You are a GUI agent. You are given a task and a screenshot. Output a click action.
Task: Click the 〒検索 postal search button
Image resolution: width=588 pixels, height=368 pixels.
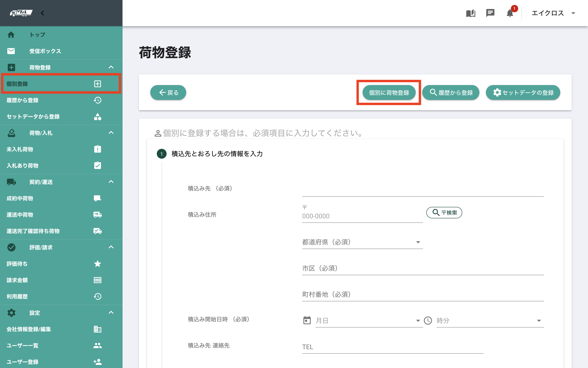444,213
